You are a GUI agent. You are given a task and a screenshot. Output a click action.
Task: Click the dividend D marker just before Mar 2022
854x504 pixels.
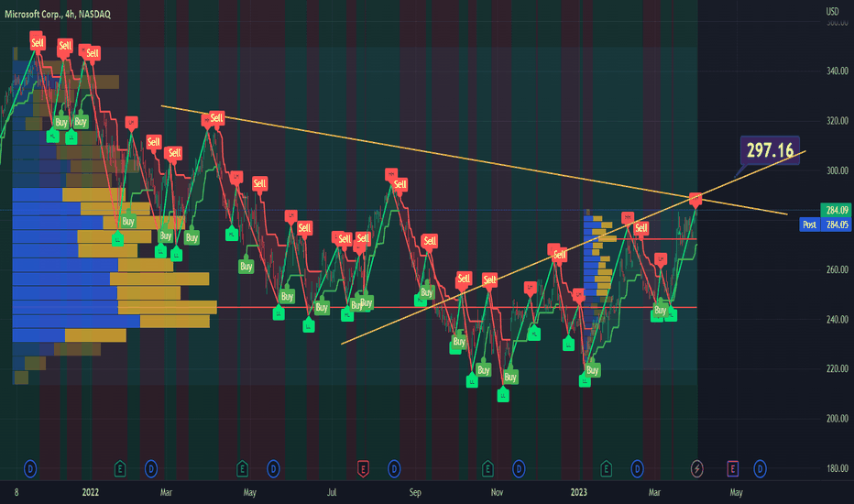pos(151,468)
